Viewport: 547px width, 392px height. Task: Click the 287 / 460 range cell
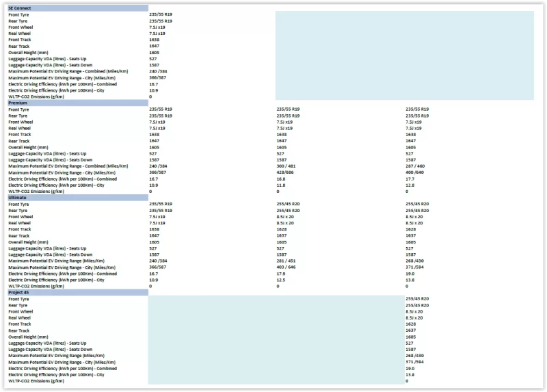pos(415,166)
